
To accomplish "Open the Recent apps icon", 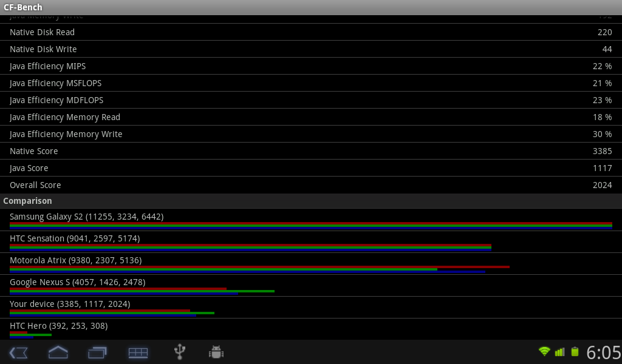I will tap(98, 352).
